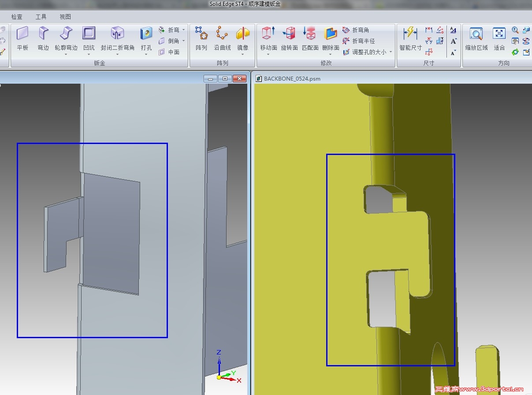Expand the 轮廓弯边 dropdown arrow
Image resolution: width=532 pixels, height=395 pixels.
pos(66,55)
